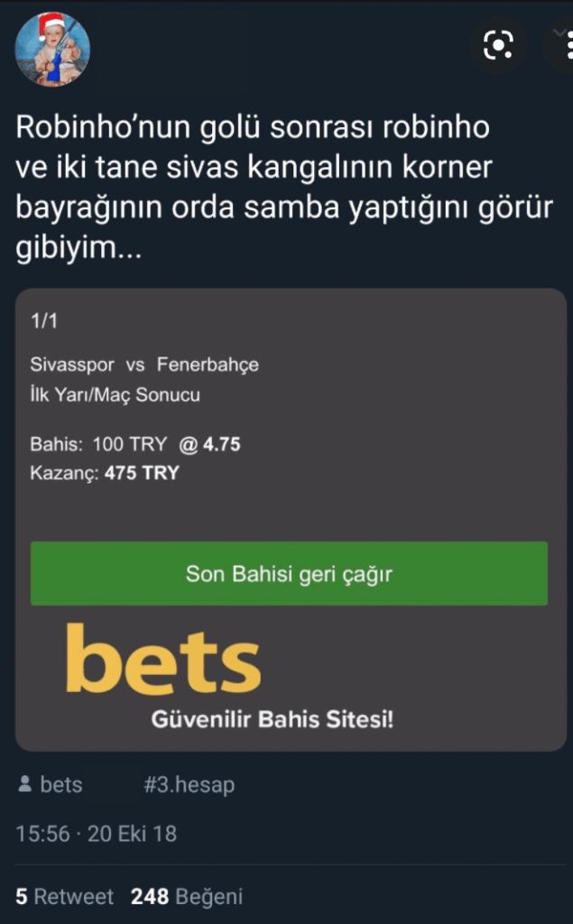Click the 1/1 slip counter
This screenshot has height=924, width=573.
(x=43, y=322)
